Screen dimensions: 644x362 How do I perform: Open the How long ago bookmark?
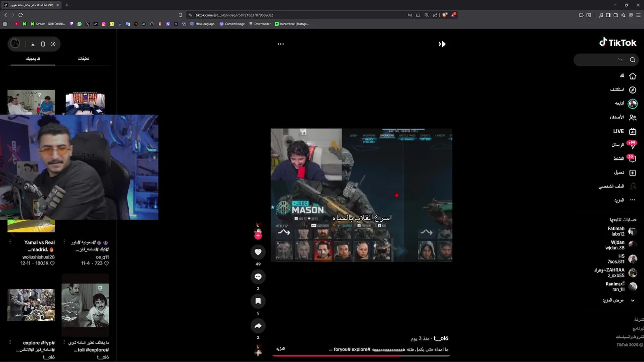[202, 24]
